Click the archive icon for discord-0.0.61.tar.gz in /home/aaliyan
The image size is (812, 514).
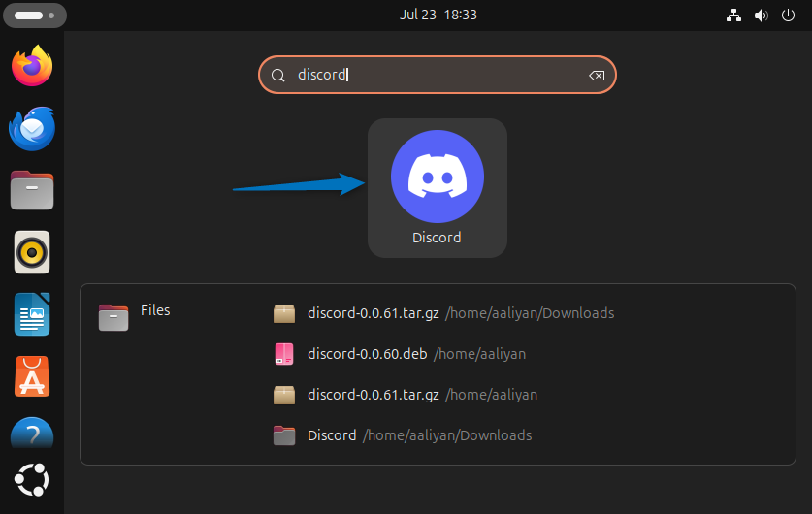pyautogui.click(x=284, y=395)
